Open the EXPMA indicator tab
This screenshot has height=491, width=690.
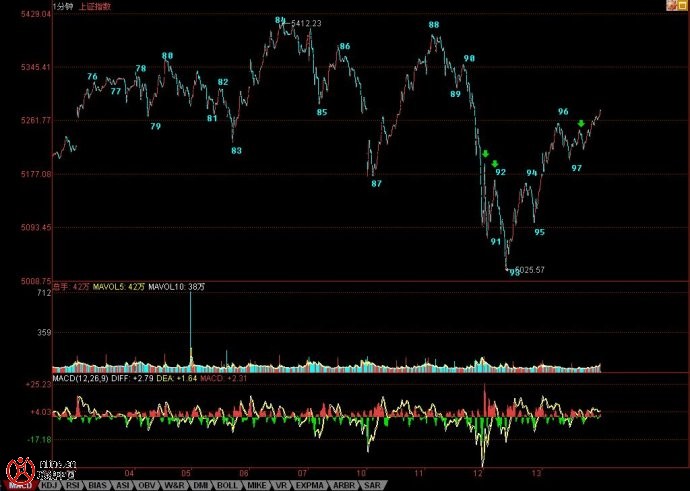click(x=309, y=485)
